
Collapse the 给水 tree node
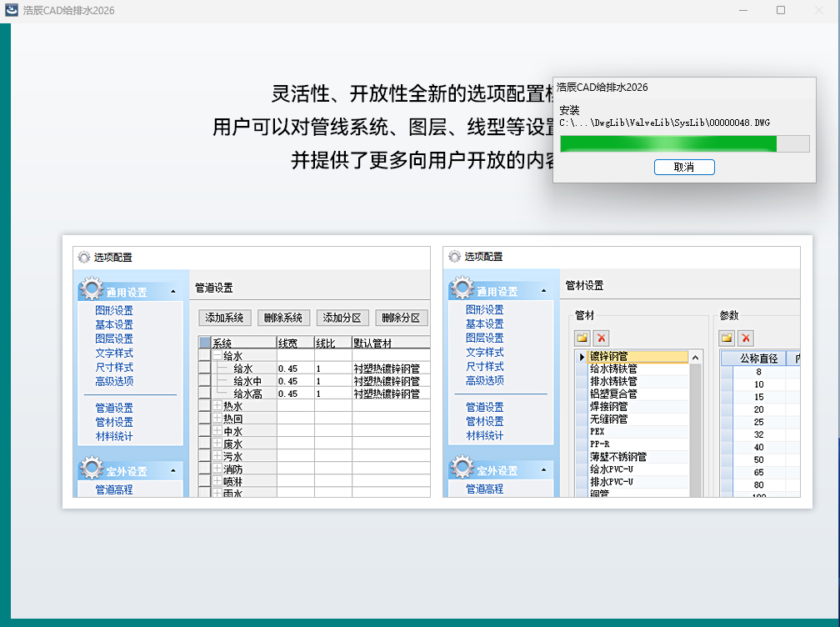(x=217, y=355)
